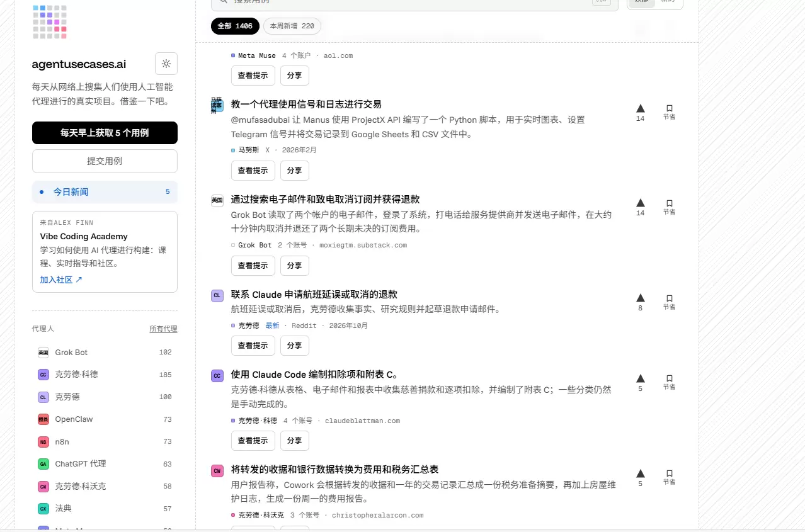Image resolution: width=805 pixels, height=532 pixels.
Task: Select 法典 row with count 57
Action: point(105,509)
